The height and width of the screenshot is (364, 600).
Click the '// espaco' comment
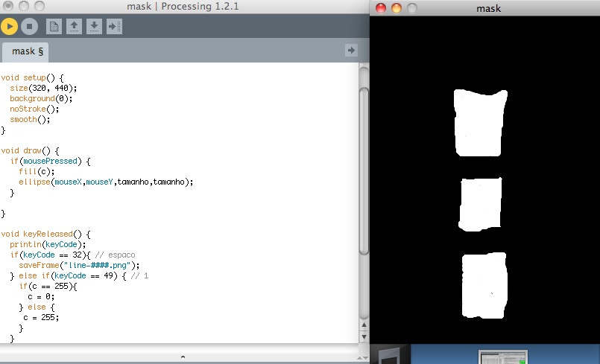pos(115,255)
